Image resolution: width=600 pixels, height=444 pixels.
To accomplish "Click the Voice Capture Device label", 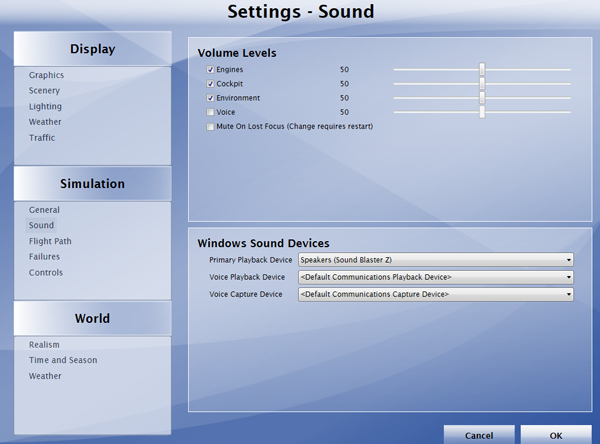I will pos(246,294).
